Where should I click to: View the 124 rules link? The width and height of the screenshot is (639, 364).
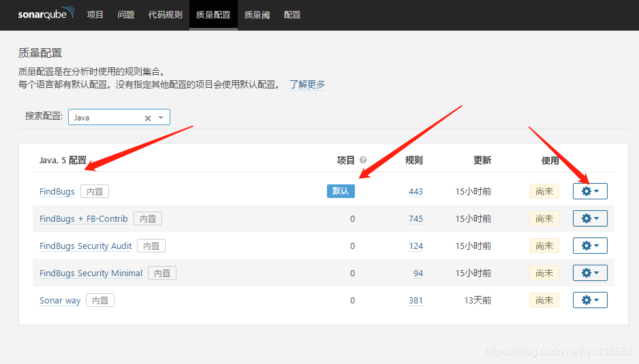pyautogui.click(x=416, y=246)
